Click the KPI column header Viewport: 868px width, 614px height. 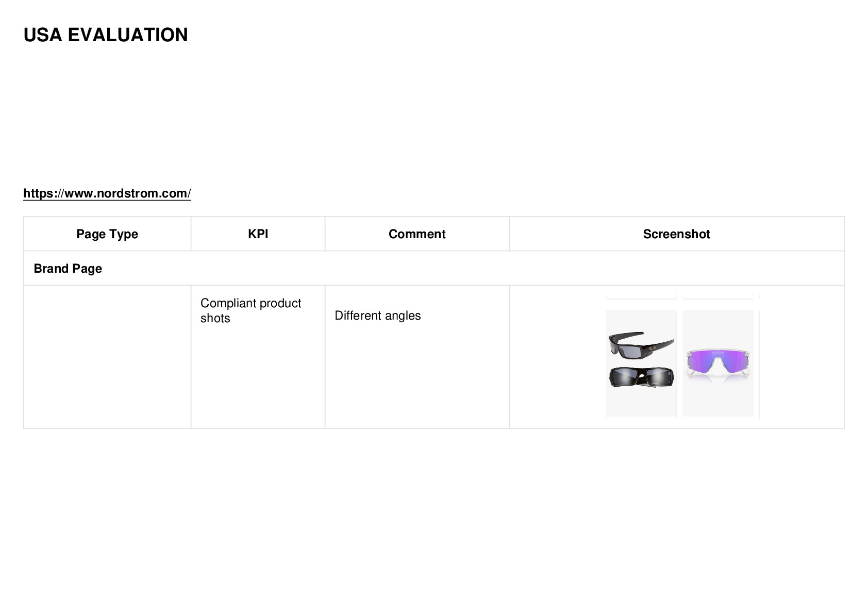[258, 234]
